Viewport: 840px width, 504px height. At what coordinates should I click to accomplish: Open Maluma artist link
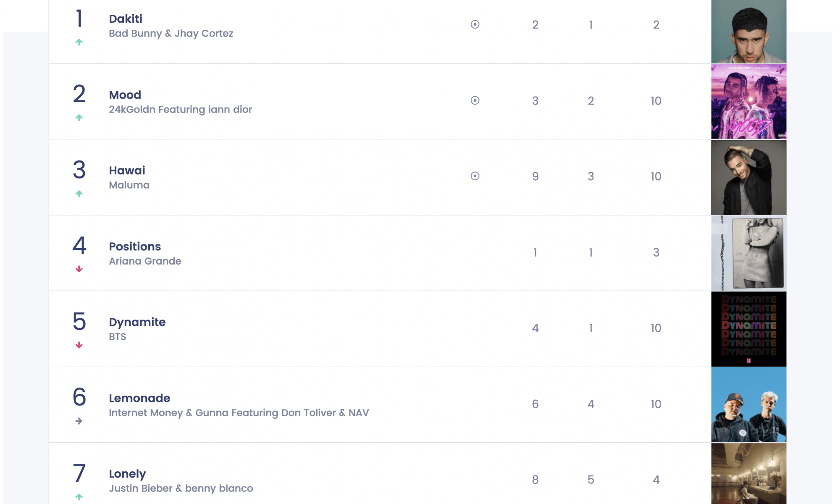coord(129,185)
